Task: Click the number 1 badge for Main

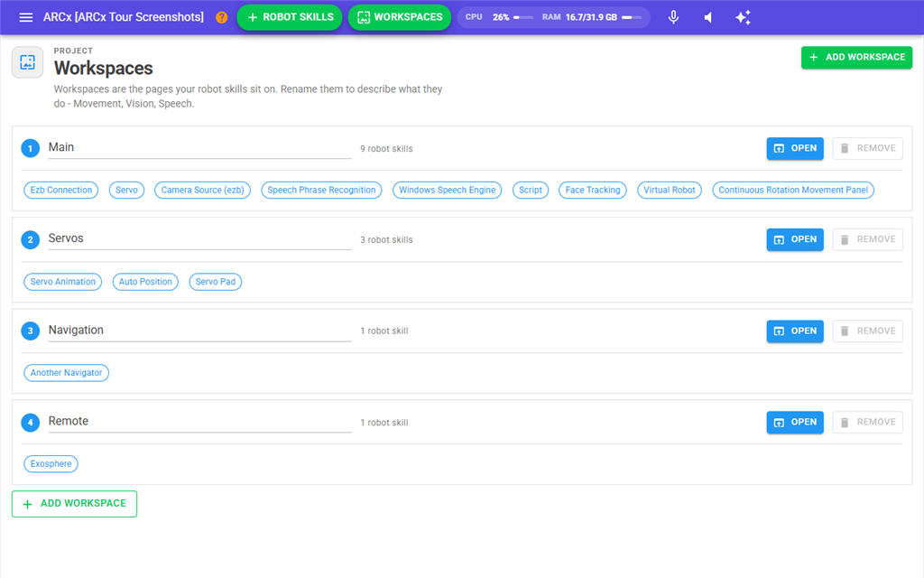Action: click(x=31, y=148)
